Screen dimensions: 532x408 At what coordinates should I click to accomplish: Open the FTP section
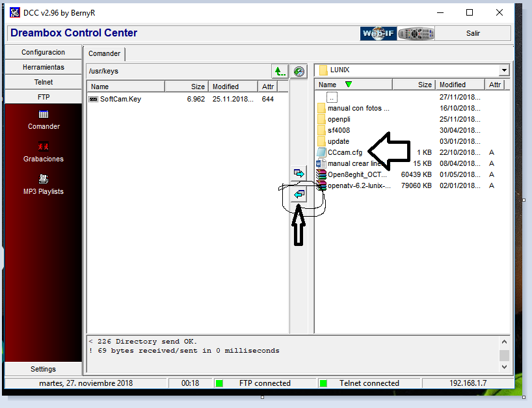tap(43, 97)
